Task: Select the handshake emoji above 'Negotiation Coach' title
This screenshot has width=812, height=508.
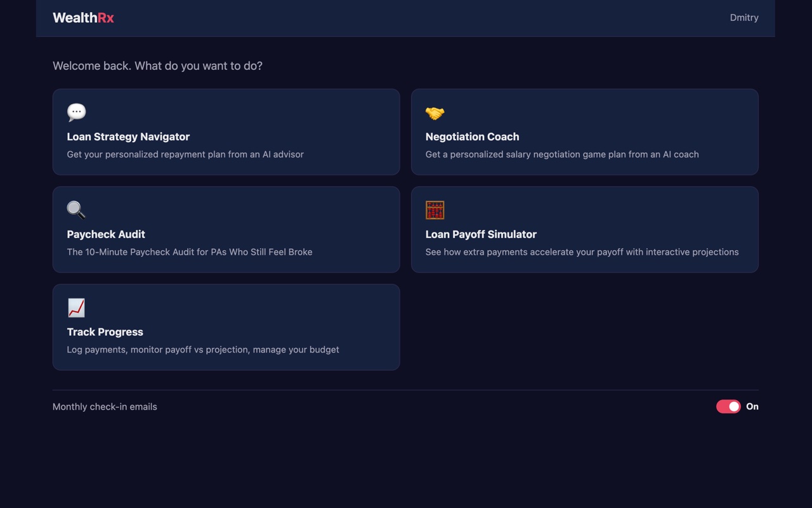Action: pyautogui.click(x=435, y=112)
